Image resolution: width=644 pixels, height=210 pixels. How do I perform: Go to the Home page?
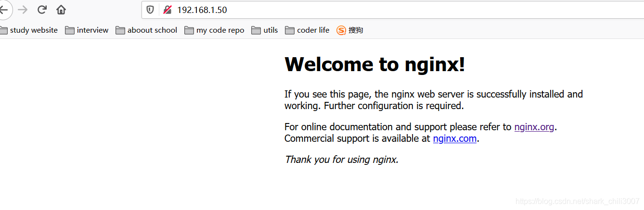pyautogui.click(x=61, y=10)
